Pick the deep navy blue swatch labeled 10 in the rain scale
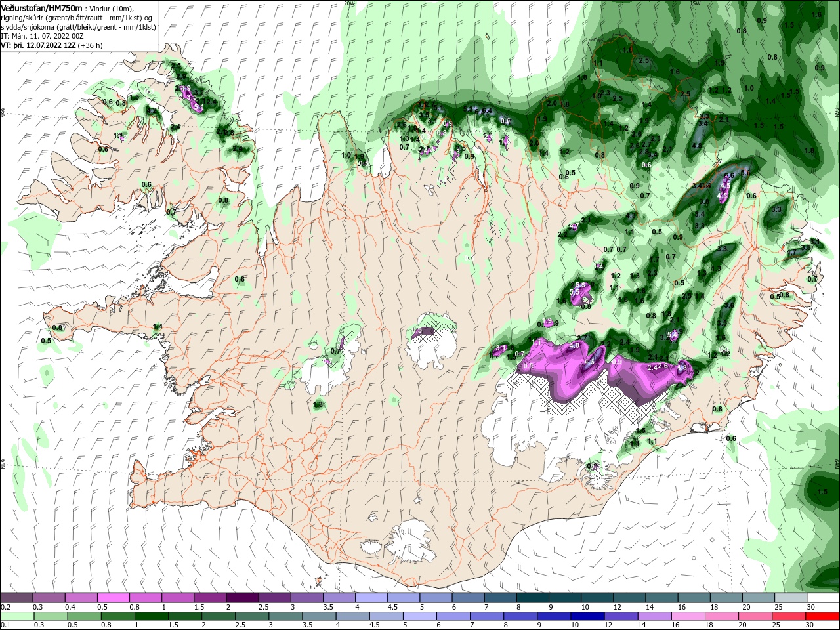 pos(587,616)
